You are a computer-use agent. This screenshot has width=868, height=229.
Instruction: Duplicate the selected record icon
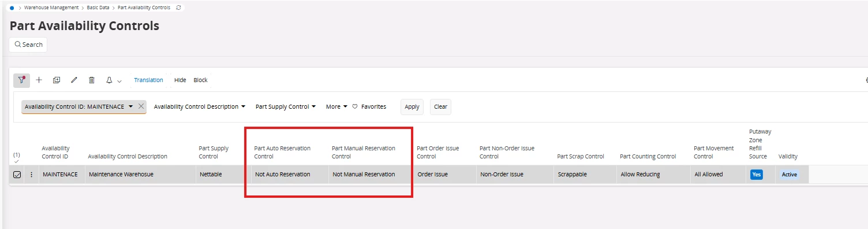pyautogui.click(x=57, y=80)
